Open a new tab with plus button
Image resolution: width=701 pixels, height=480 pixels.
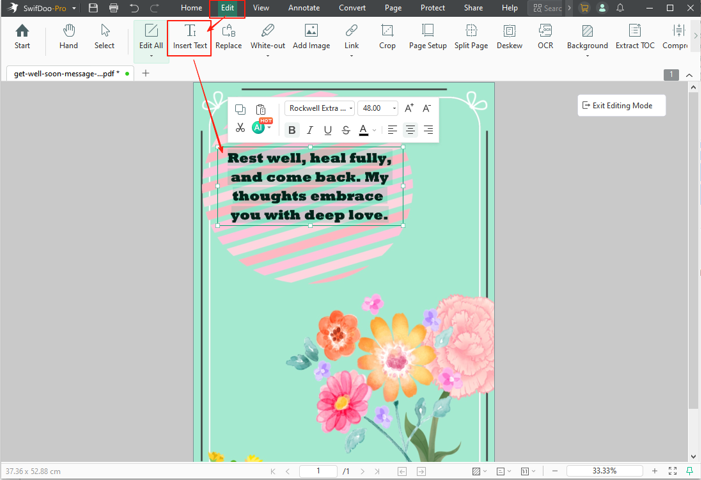pyautogui.click(x=145, y=73)
